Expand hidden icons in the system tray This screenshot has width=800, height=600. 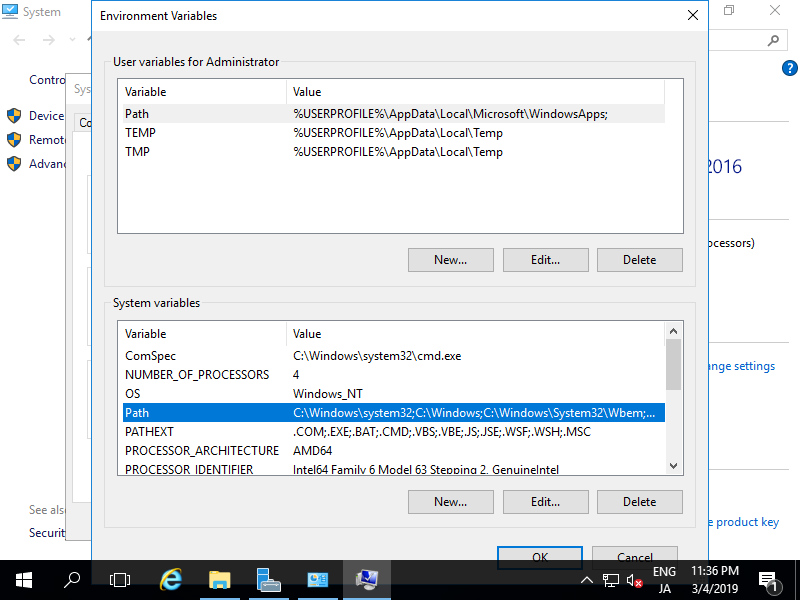point(587,579)
